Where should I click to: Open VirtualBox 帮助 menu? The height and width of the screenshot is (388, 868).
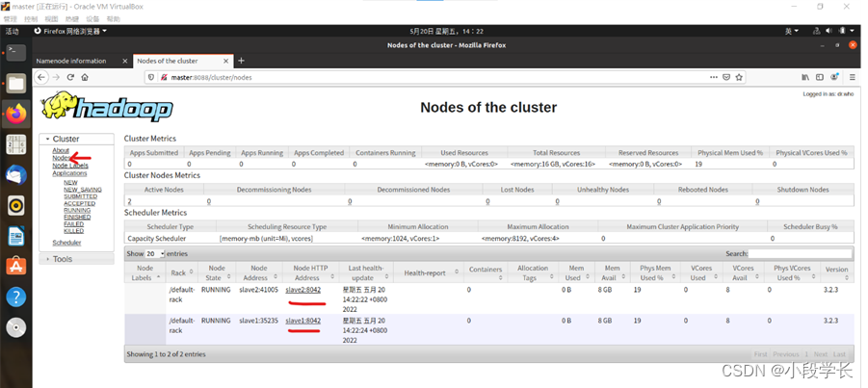[113, 19]
